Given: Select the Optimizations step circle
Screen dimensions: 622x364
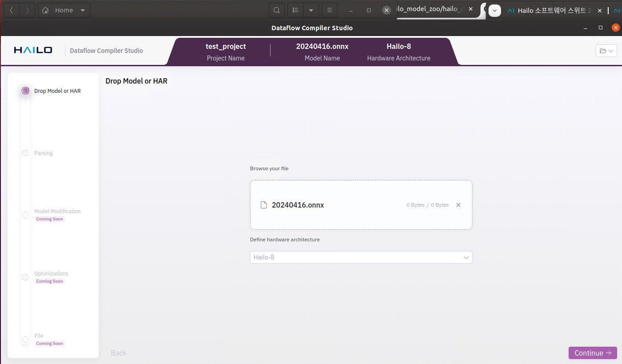Looking at the screenshot, I should coord(25,277).
